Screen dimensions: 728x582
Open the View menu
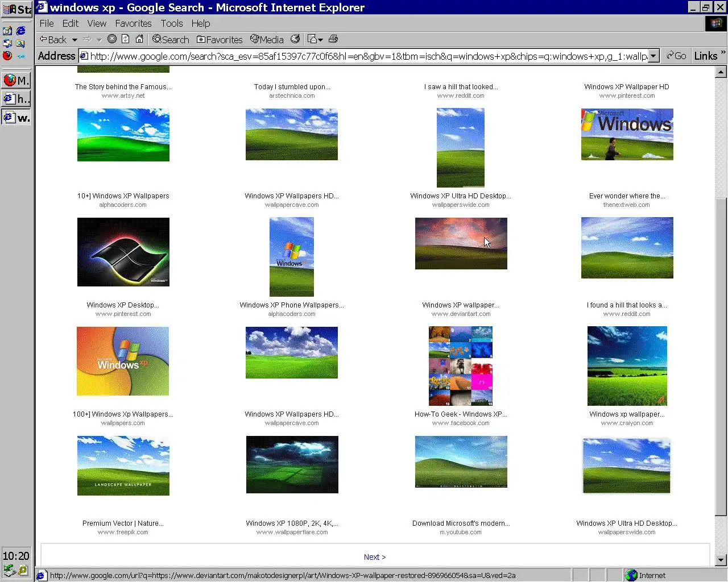pyautogui.click(x=97, y=23)
